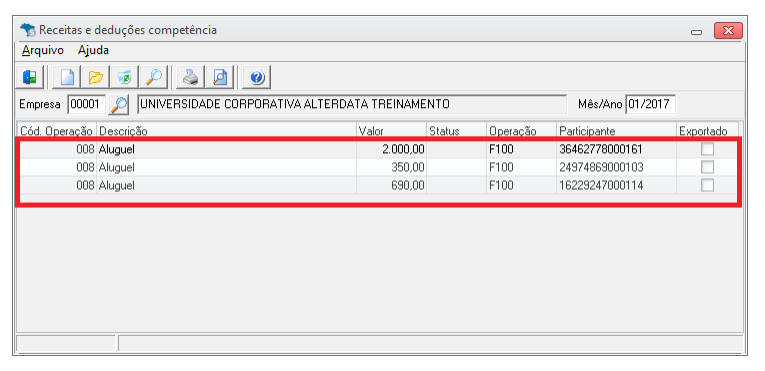
Task: Click the blue question mark help icon
Action: (x=257, y=77)
